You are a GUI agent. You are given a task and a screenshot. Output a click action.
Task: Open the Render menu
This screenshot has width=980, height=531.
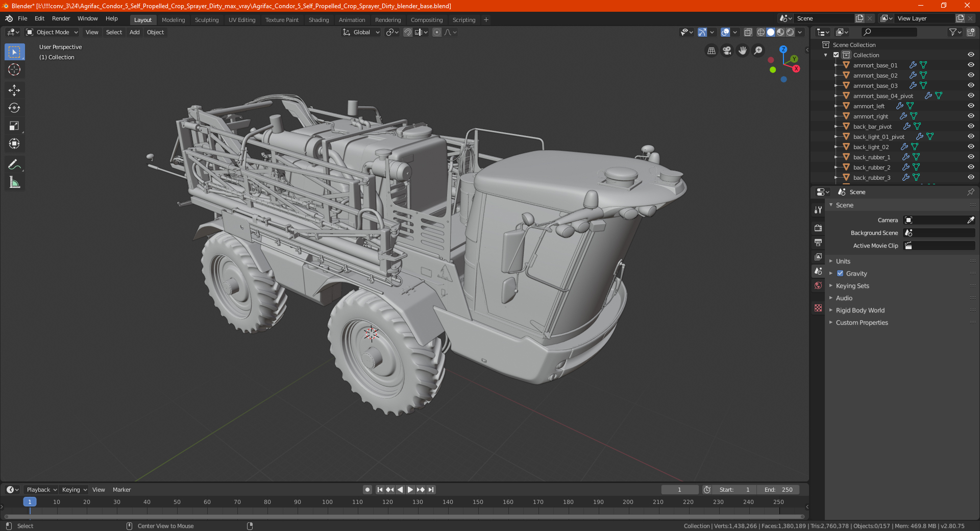pos(61,18)
